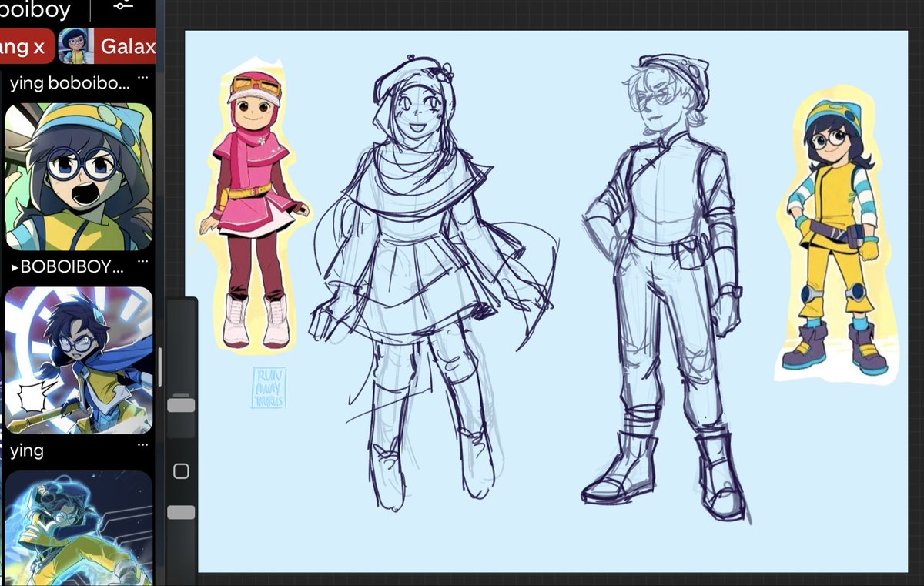Tap the red chip ending in 'ang x'
924x586 pixels.
pos(26,47)
